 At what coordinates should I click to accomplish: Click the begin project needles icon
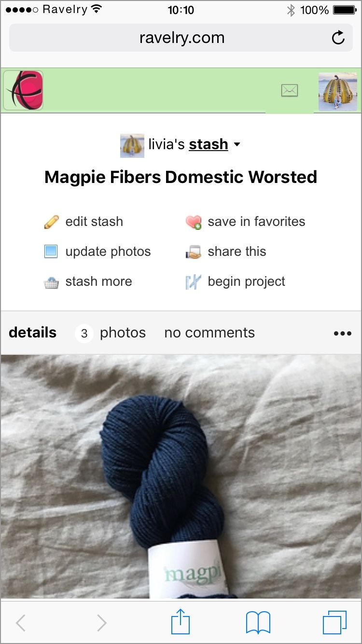[193, 282]
